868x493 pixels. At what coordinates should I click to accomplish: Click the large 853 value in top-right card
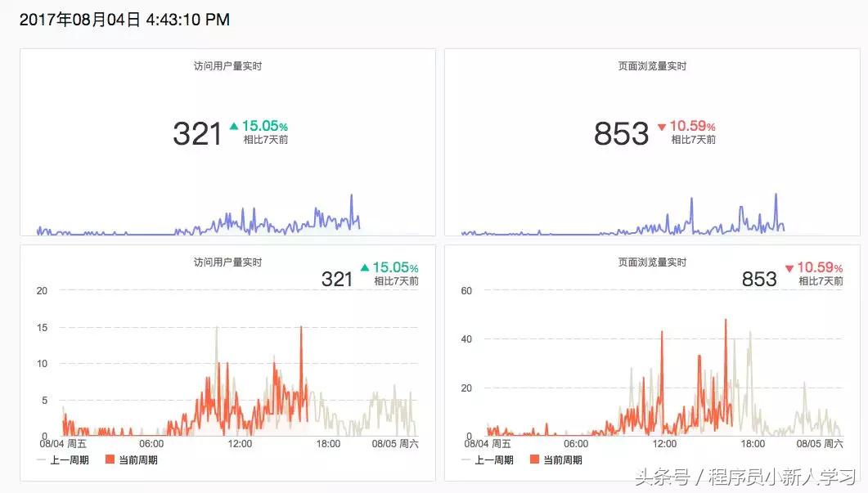[x=619, y=133]
